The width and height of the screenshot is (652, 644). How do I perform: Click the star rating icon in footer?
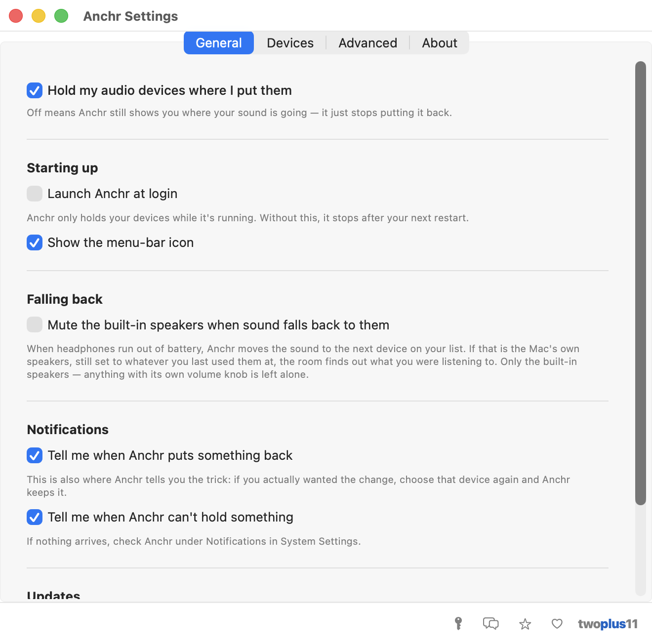525,624
